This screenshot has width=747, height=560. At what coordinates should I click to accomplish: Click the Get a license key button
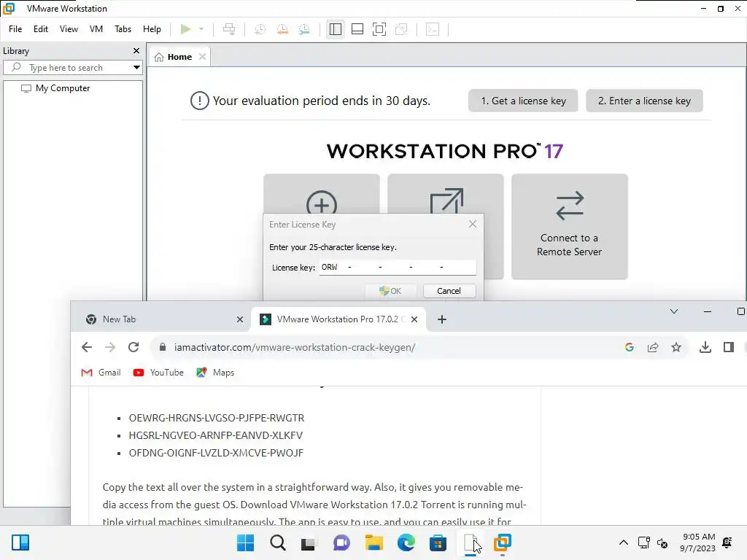[523, 101]
